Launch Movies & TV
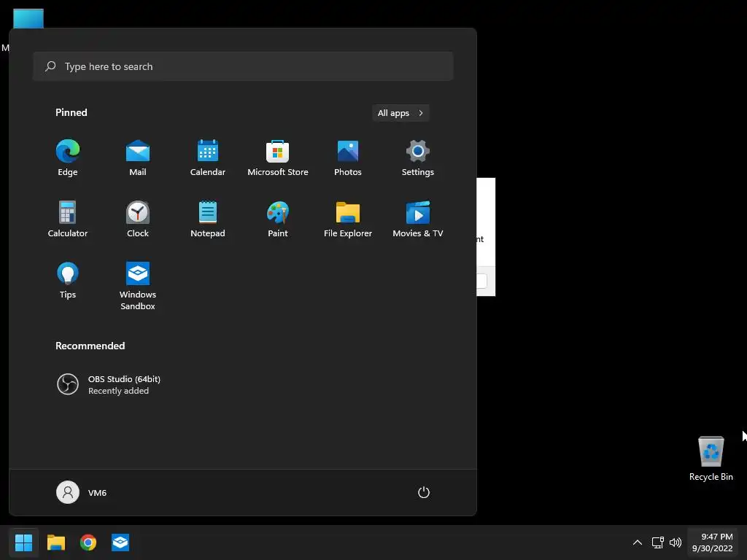 418,219
